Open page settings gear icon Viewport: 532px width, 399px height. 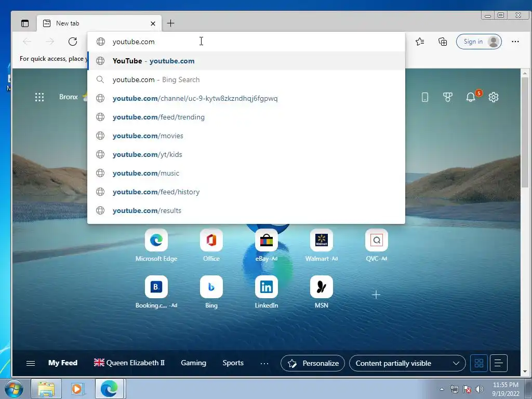494,97
